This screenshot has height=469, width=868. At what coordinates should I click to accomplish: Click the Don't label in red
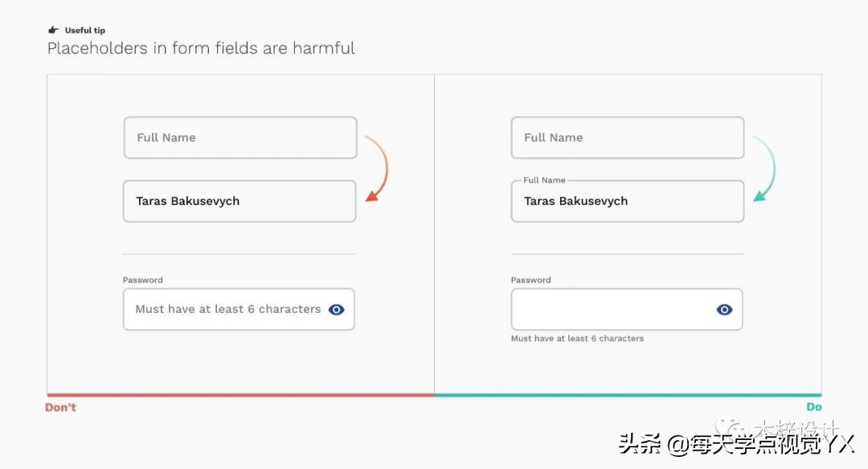pyautogui.click(x=60, y=407)
